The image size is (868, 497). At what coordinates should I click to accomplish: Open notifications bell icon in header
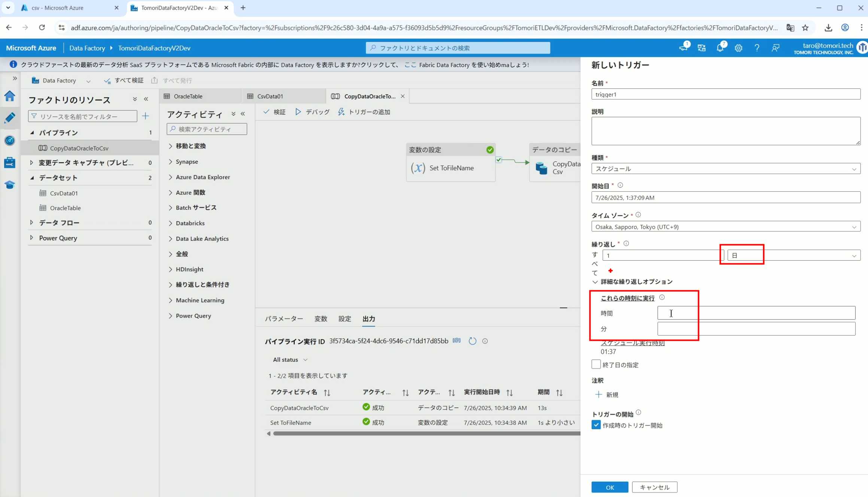[x=720, y=48]
